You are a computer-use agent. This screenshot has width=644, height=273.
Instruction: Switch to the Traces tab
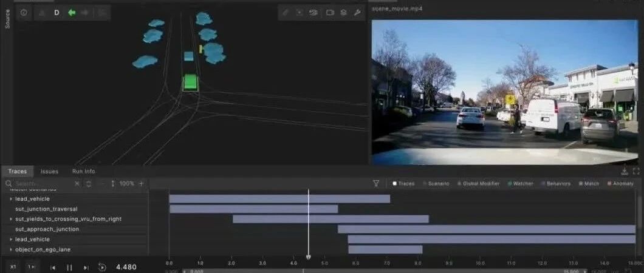pos(17,171)
